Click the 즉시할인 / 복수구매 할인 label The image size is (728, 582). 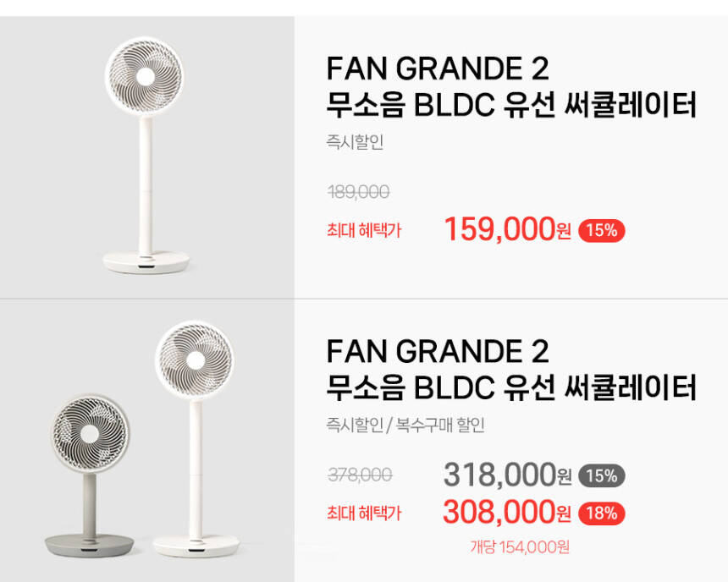coord(405,425)
